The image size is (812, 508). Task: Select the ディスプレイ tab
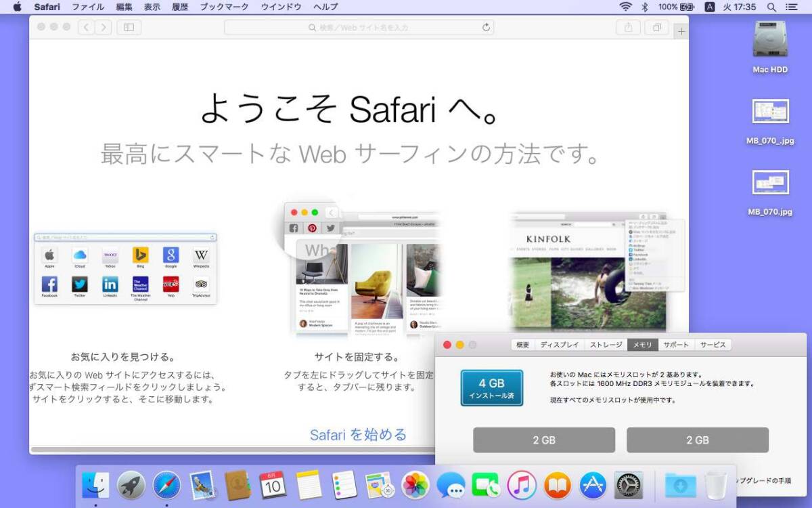[x=559, y=345]
